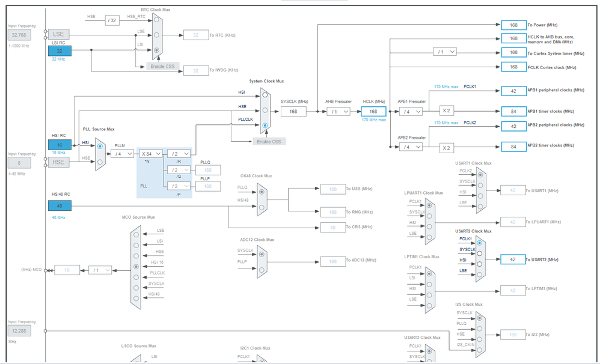Viewport: 600px width, 364px height.
Task: Edit the HSE input frequency field showing 8
Action: click(x=19, y=163)
